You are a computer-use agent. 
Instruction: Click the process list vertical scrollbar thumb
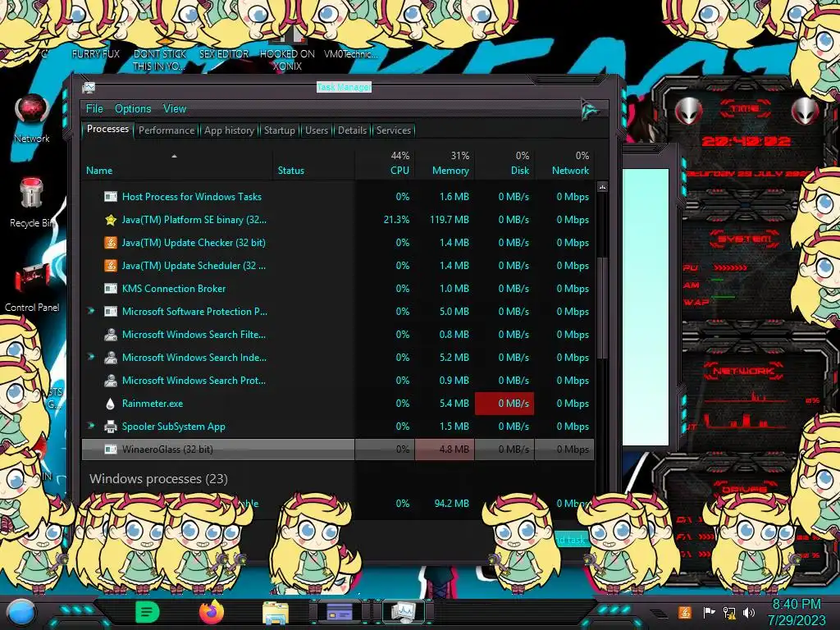coord(602,308)
